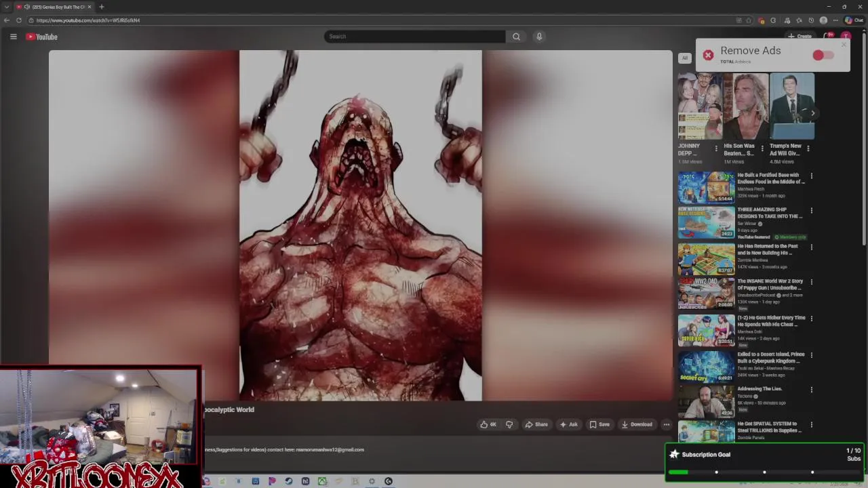Open the YouTube account avatar menu
The image size is (868, 488).
(x=846, y=37)
